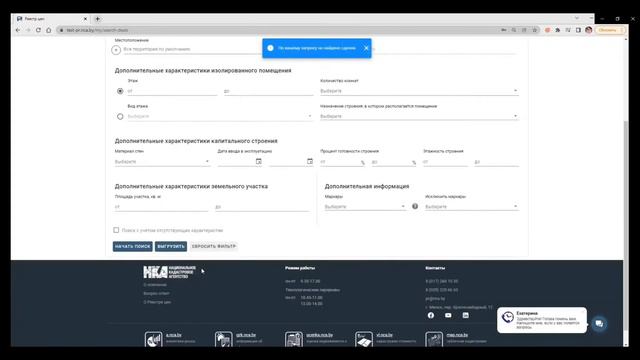The width and height of the screenshot is (640, 360).
Task: Click the info icon in blue notification
Action: (270, 48)
